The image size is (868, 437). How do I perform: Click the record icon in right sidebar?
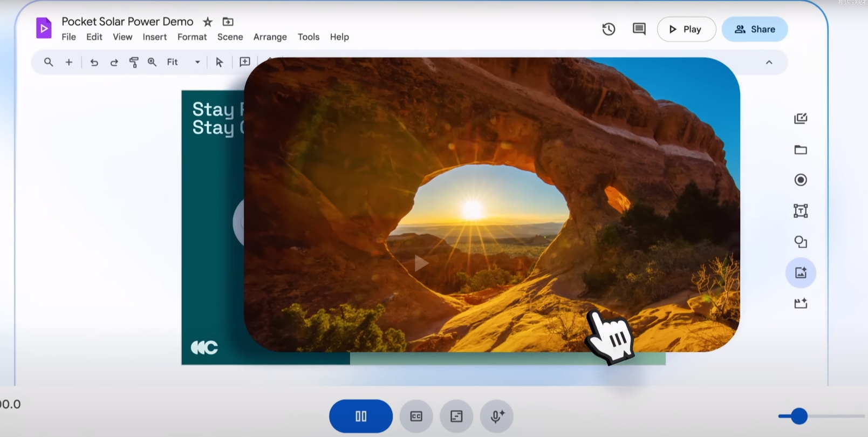[x=801, y=180]
